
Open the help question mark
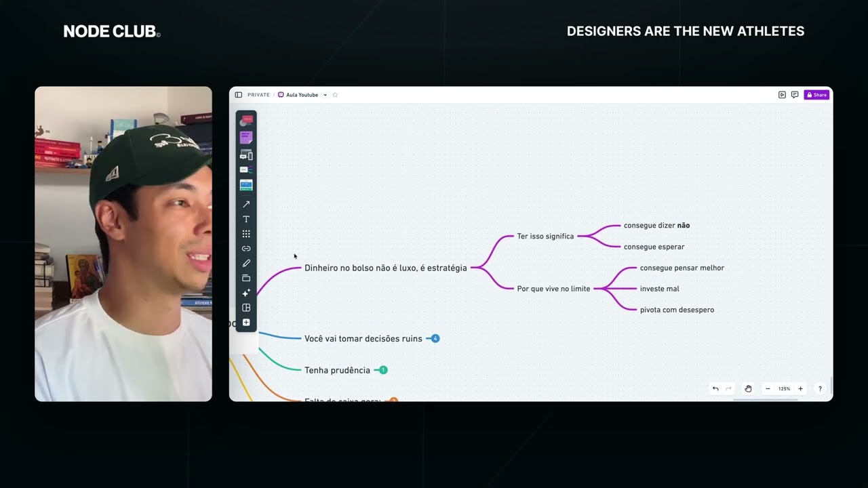pos(820,389)
